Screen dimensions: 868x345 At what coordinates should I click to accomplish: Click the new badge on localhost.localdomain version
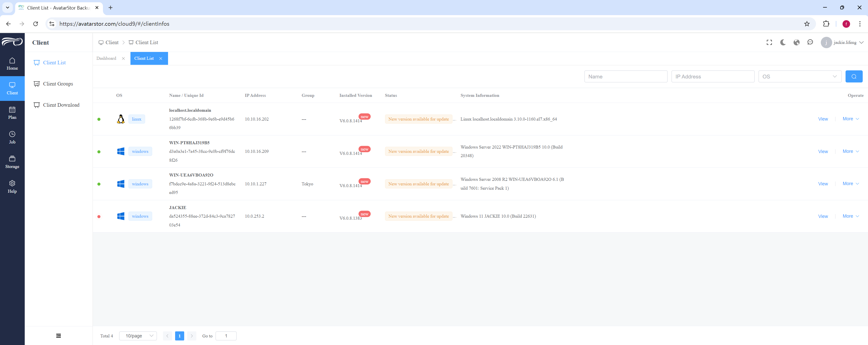pyautogui.click(x=364, y=117)
